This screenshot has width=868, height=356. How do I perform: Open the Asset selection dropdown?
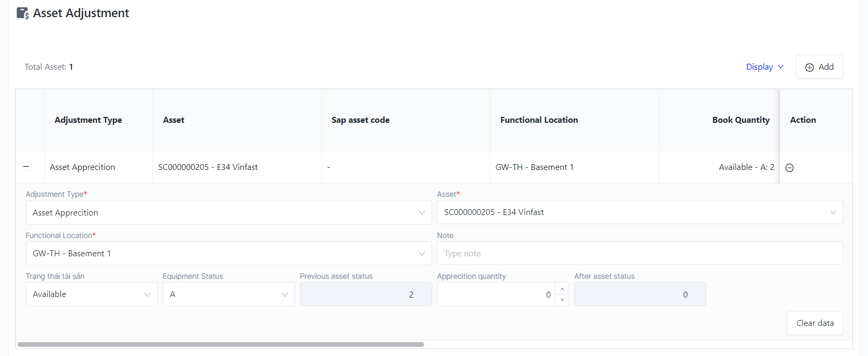tap(640, 212)
